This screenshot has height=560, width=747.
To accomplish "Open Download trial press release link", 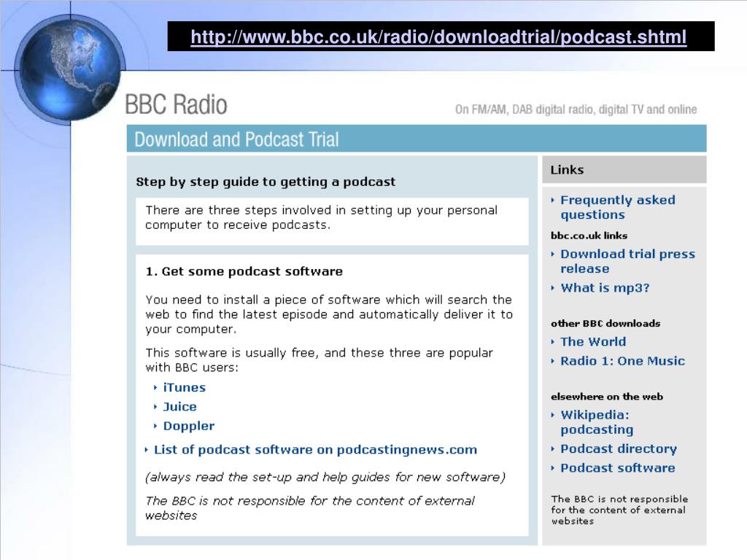I will tap(627, 261).
